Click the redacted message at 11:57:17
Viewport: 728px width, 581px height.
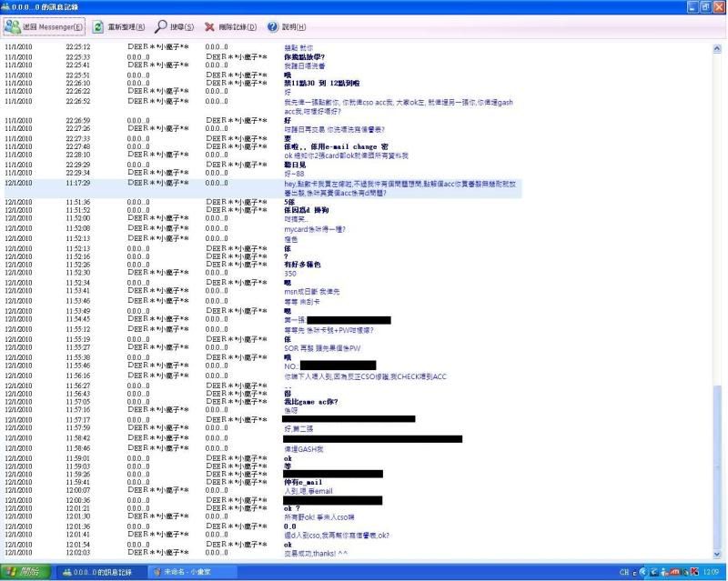349,419
